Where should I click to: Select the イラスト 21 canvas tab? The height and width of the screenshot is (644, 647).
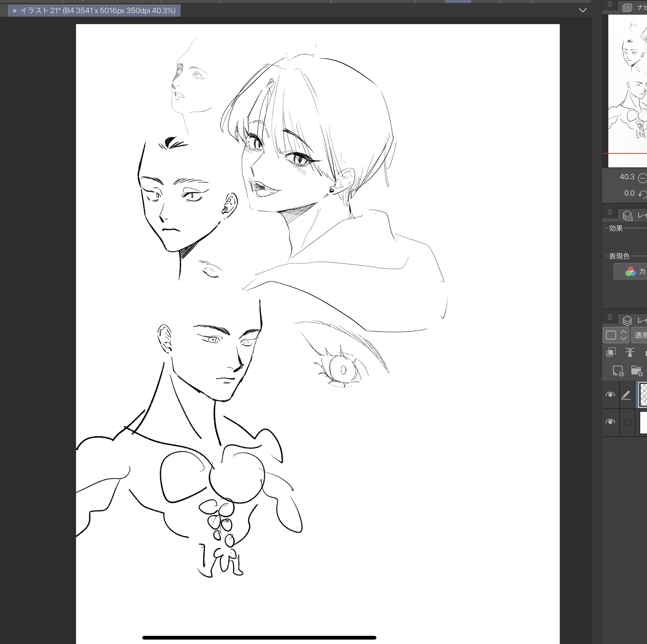94,11
